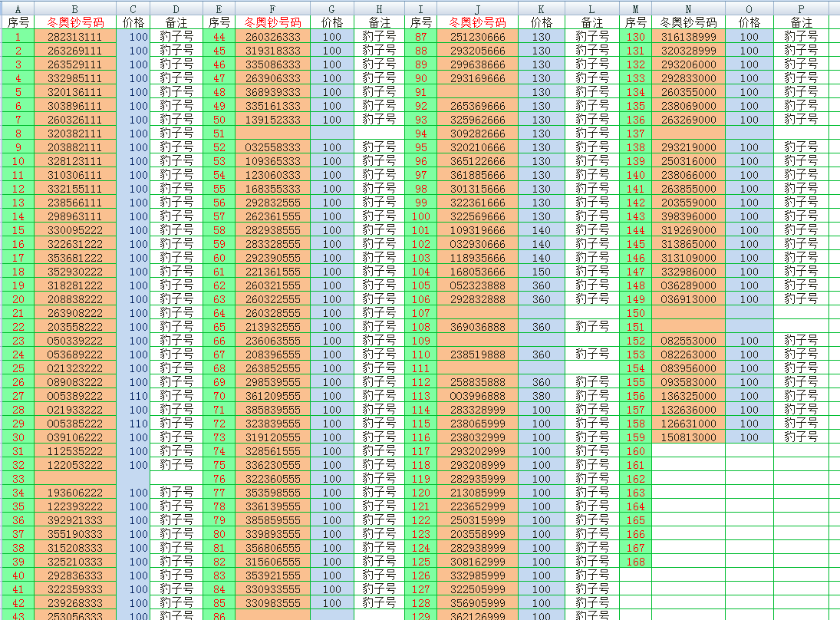Select the 361209555 cell
840x620 pixels.
(x=272, y=396)
